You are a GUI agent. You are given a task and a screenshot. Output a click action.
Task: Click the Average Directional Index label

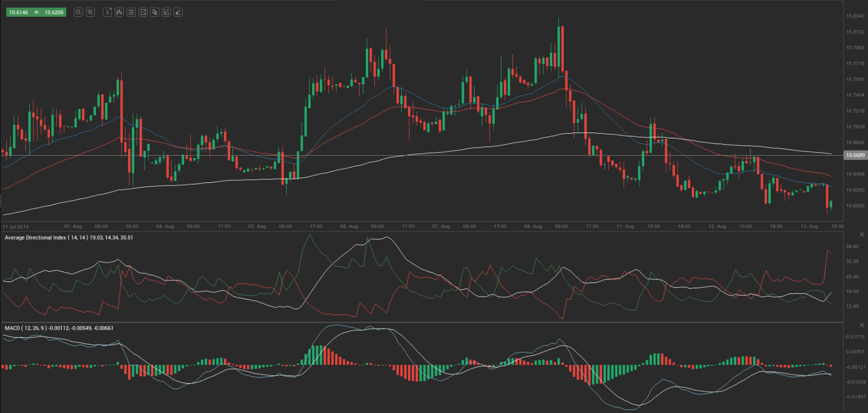[35, 238]
